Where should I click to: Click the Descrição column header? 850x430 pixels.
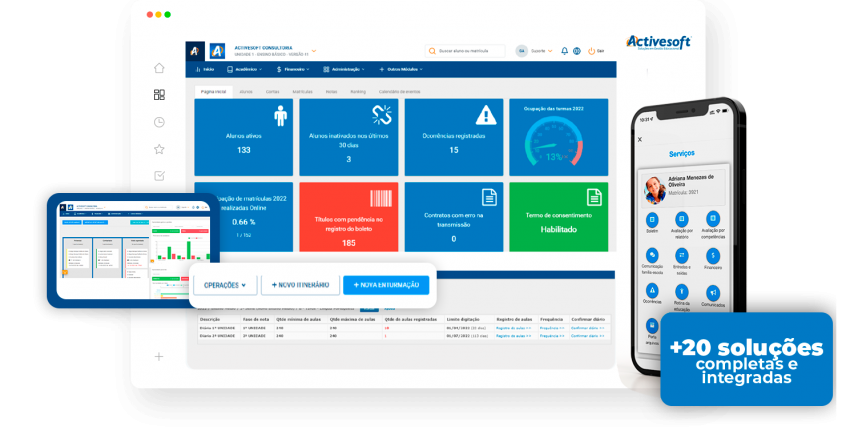click(x=210, y=319)
